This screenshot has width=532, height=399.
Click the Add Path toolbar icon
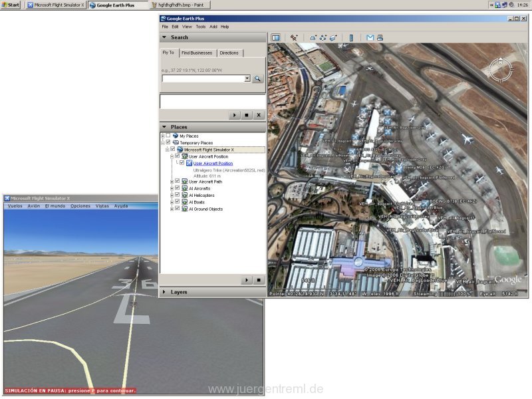click(x=323, y=38)
